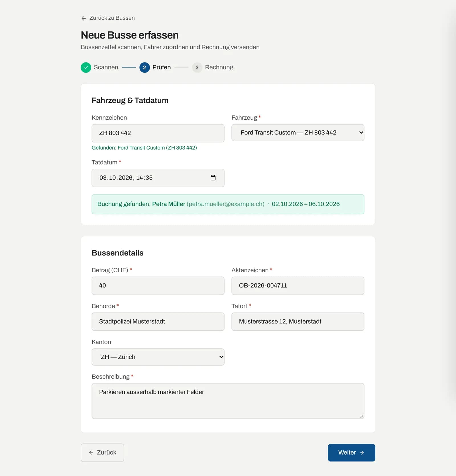
Task: Edit the Aktenzeichen field
Action: click(298, 286)
